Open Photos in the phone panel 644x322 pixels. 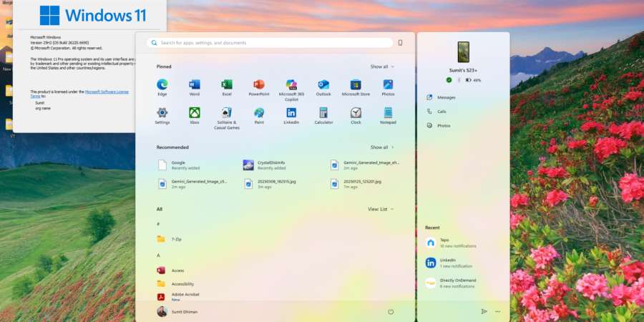438,126
